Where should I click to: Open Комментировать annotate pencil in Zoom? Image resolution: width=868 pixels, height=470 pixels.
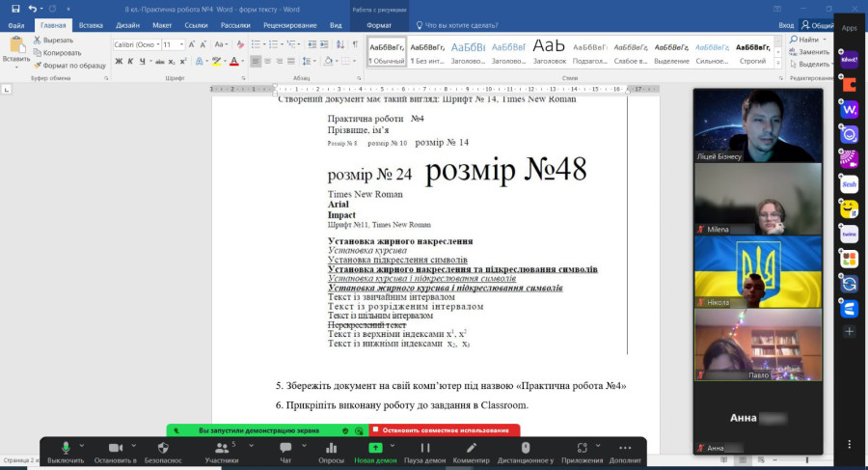(471, 453)
